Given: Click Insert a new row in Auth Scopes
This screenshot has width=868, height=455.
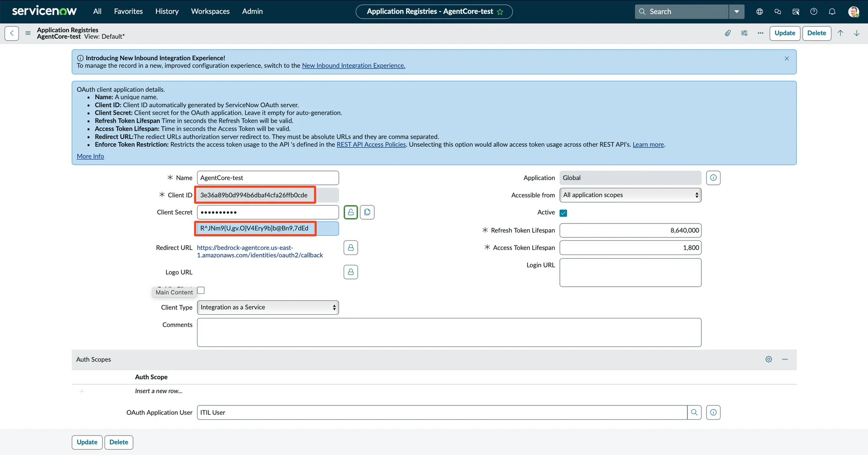Looking at the screenshot, I should click(x=159, y=391).
